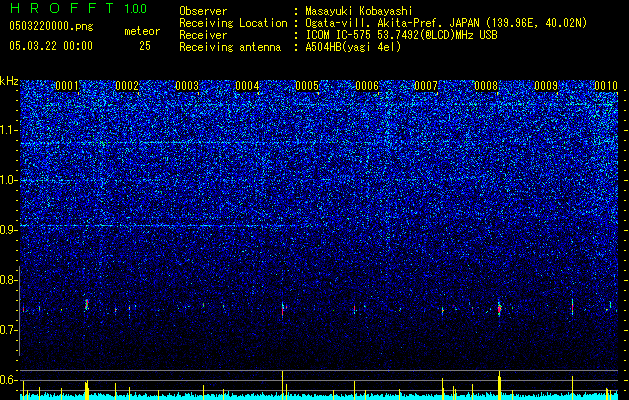Click the minute marker 0009

click(x=546, y=86)
